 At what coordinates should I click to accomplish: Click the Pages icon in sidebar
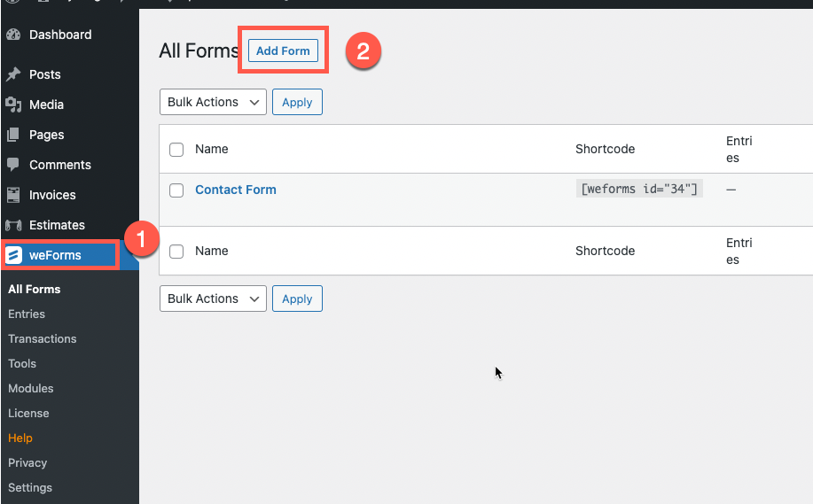point(13,135)
